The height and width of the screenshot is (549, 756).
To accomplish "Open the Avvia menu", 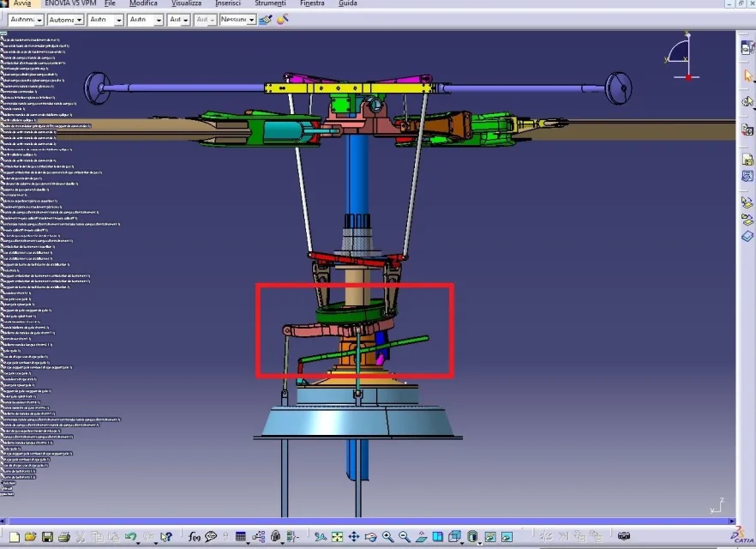I will [22, 3].
